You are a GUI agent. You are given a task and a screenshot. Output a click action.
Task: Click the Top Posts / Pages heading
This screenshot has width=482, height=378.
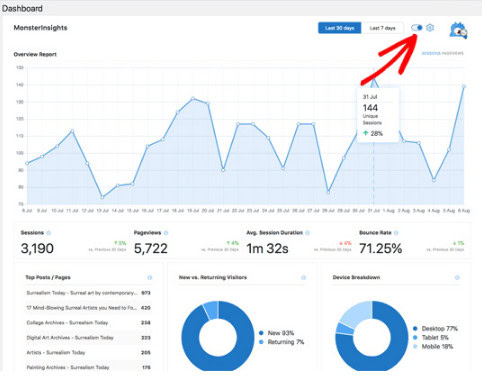click(x=48, y=277)
